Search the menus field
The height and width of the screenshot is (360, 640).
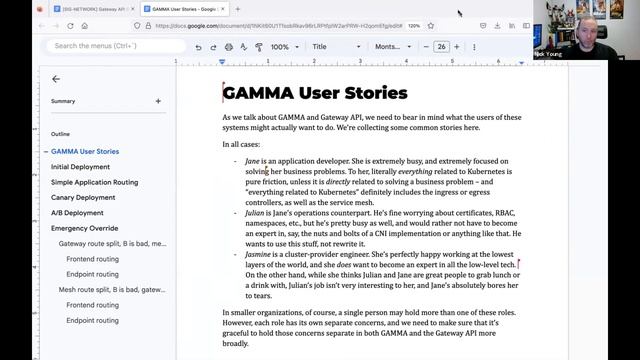click(116, 46)
